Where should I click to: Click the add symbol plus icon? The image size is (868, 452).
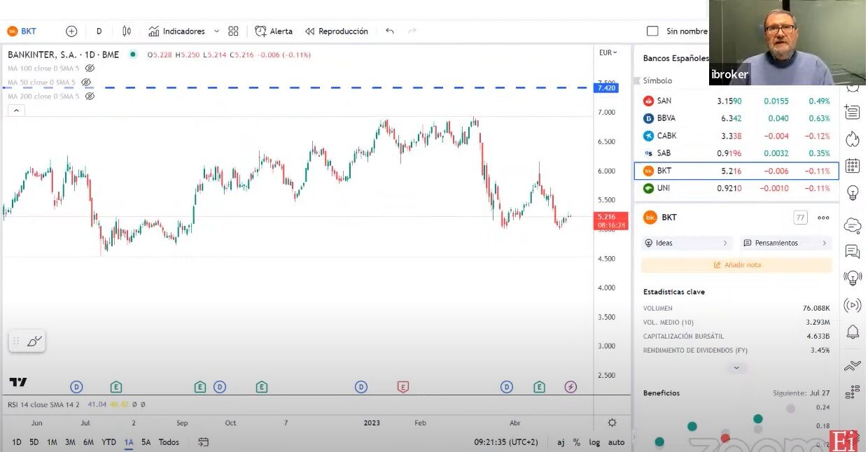71,31
